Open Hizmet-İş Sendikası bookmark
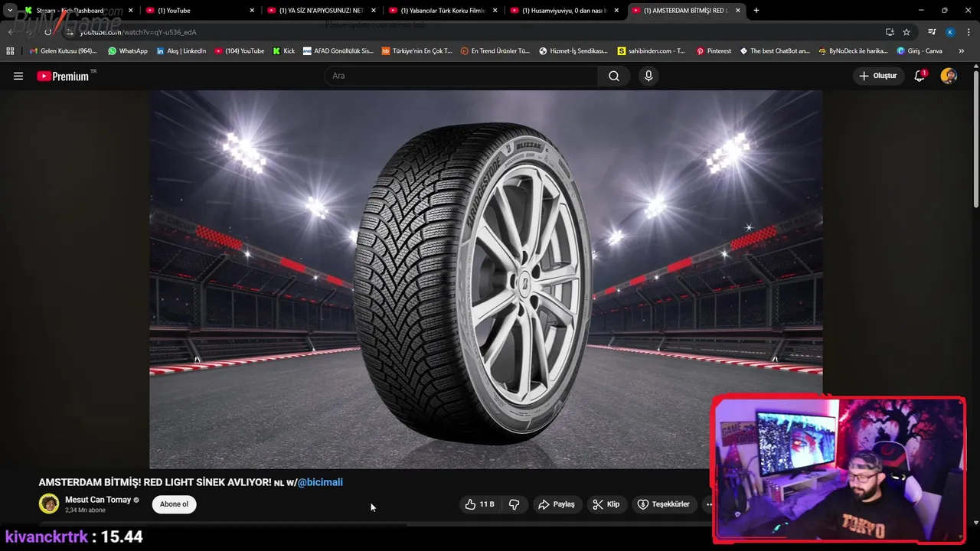The image size is (980, 551). pos(573,51)
